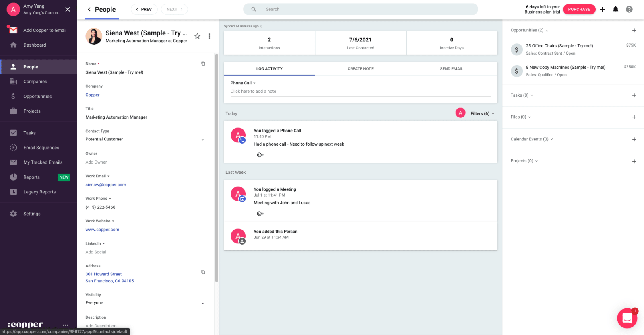Copy the Address field value

203,272
